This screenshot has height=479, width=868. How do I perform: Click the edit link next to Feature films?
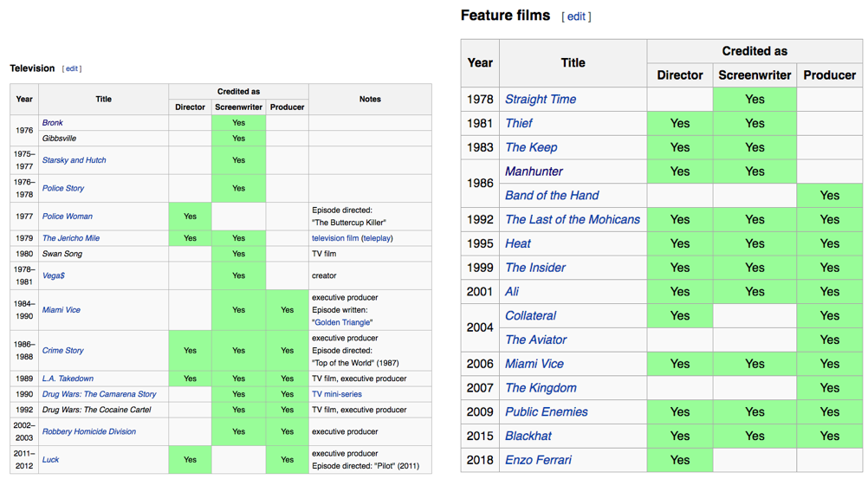pos(576,16)
